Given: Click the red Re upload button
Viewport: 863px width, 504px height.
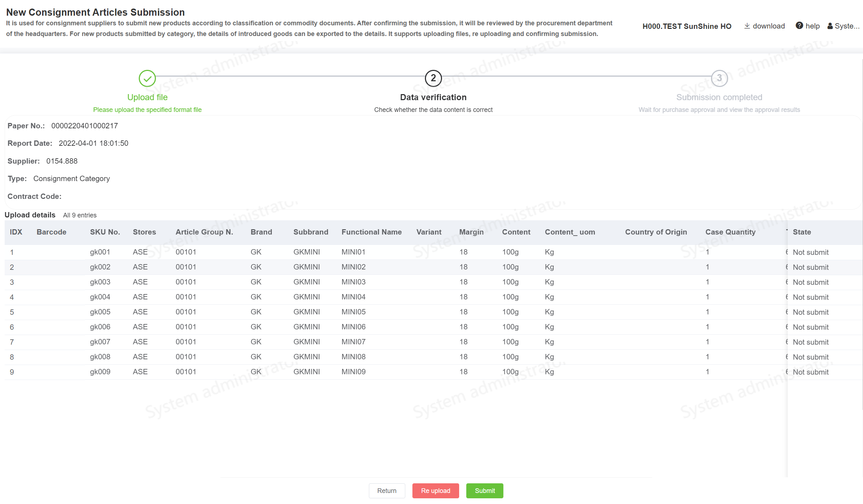Looking at the screenshot, I should coord(435,491).
